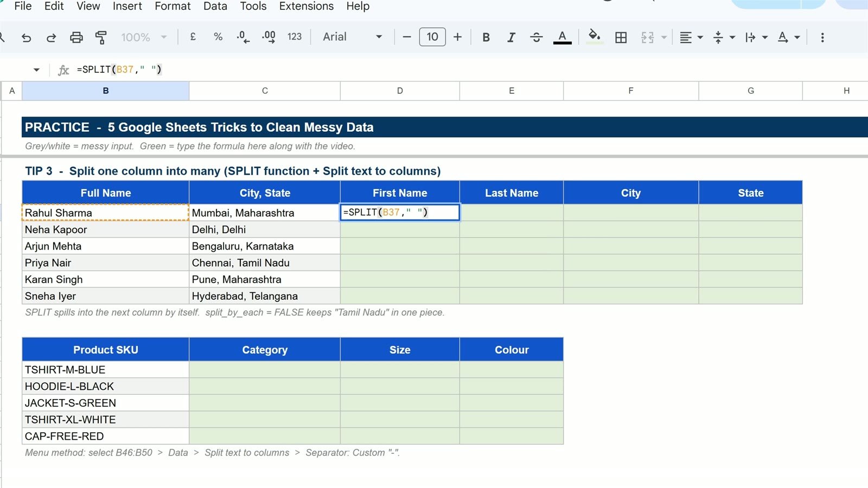
Task: Select column E header
Action: pos(512,91)
